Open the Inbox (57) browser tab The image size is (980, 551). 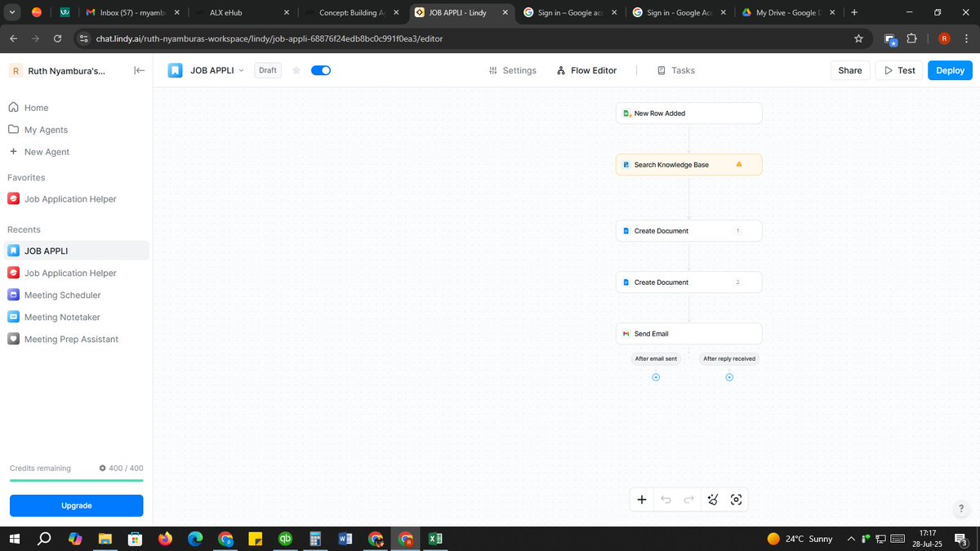(133, 12)
